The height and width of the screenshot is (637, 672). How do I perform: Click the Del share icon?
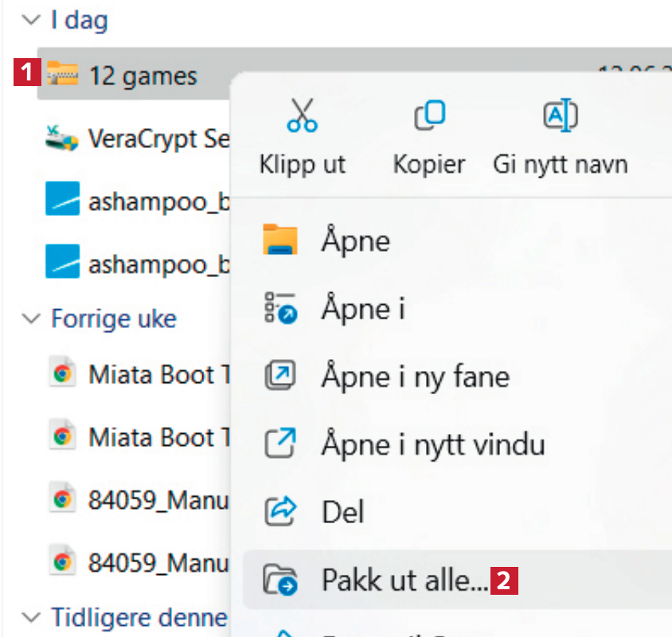coord(279,511)
